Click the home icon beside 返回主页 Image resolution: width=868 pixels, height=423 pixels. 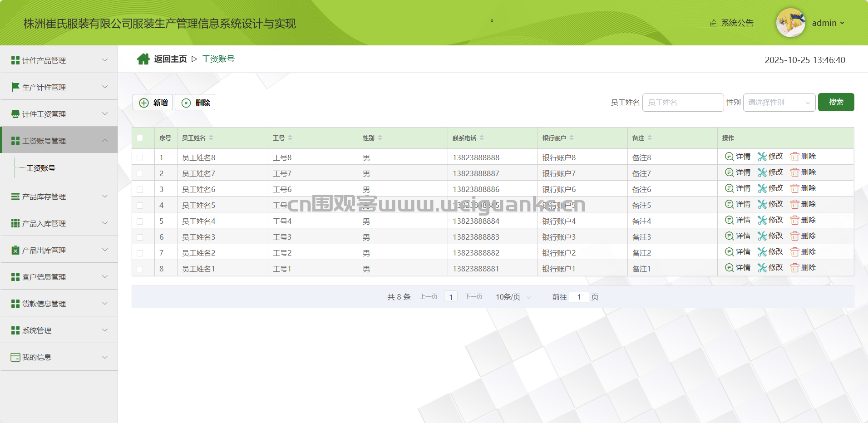pyautogui.click(x=143, y=59)
